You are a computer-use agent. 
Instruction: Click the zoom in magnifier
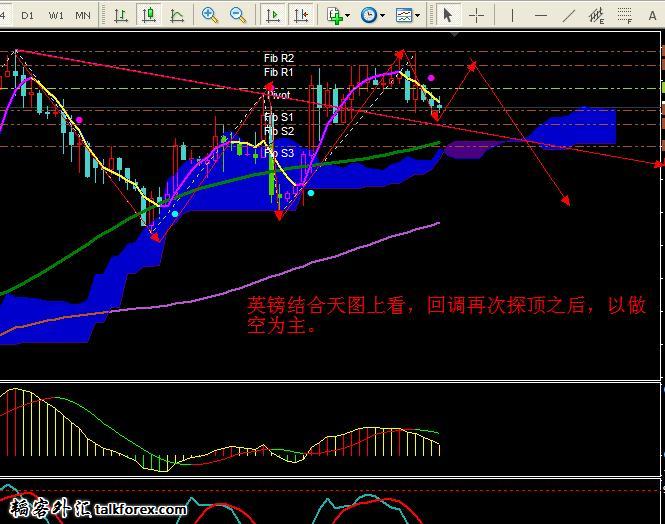click(210, 15)
